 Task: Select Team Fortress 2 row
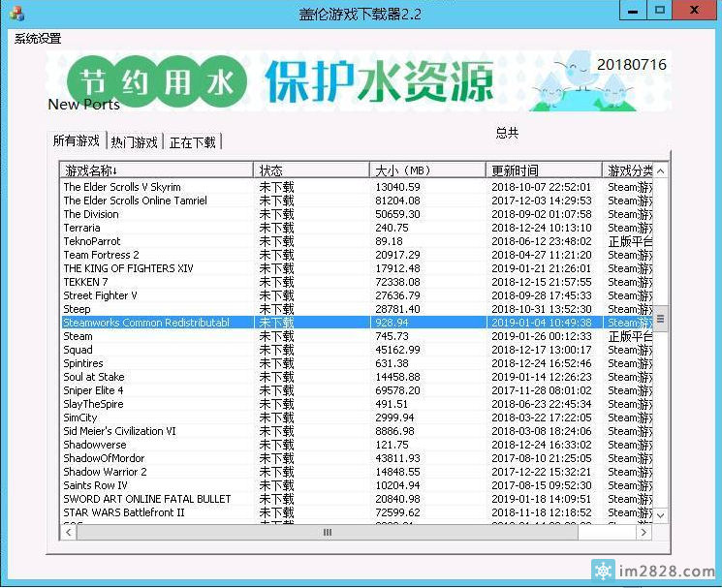[358, 255]
